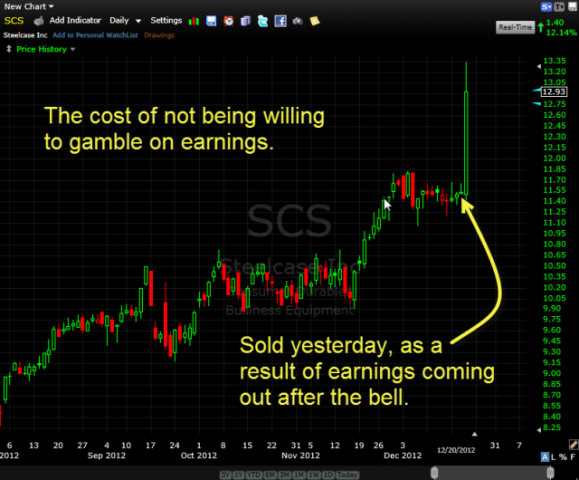Screen dimensions: 579x480
Task: Select the 1W time range button
Action: (314, 475)
